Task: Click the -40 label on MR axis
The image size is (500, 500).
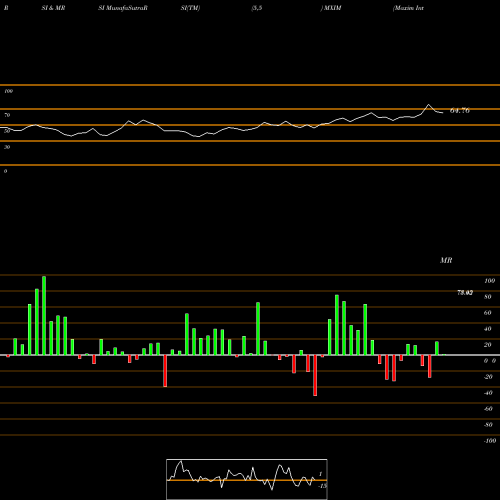Action: click(x=488, y=393)
